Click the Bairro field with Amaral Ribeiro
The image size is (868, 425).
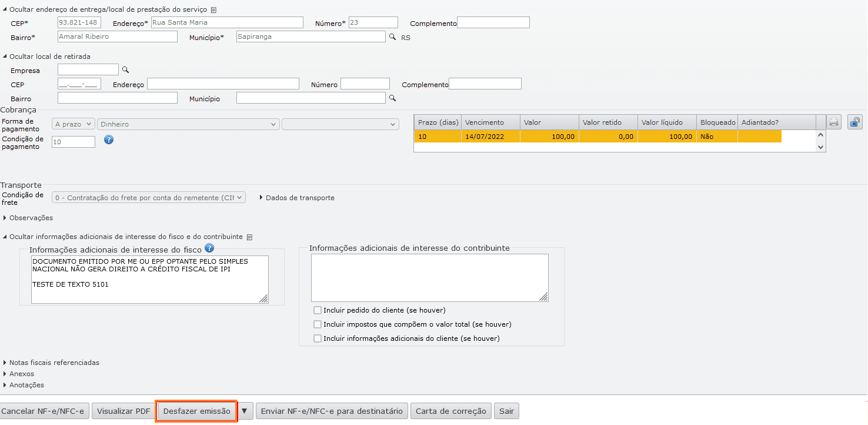point(118,36)
